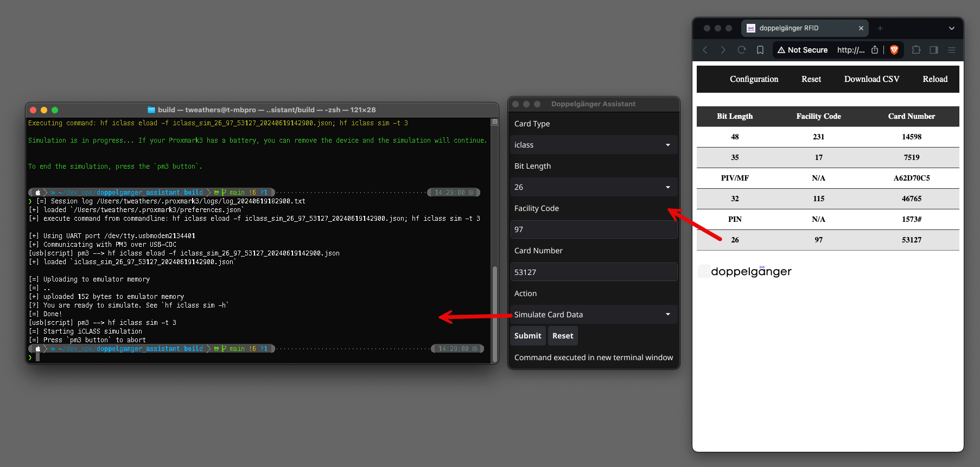Click the Apple logo in lower terminal prompt
This screenshot has height=467, width=980.
point(37,349)
